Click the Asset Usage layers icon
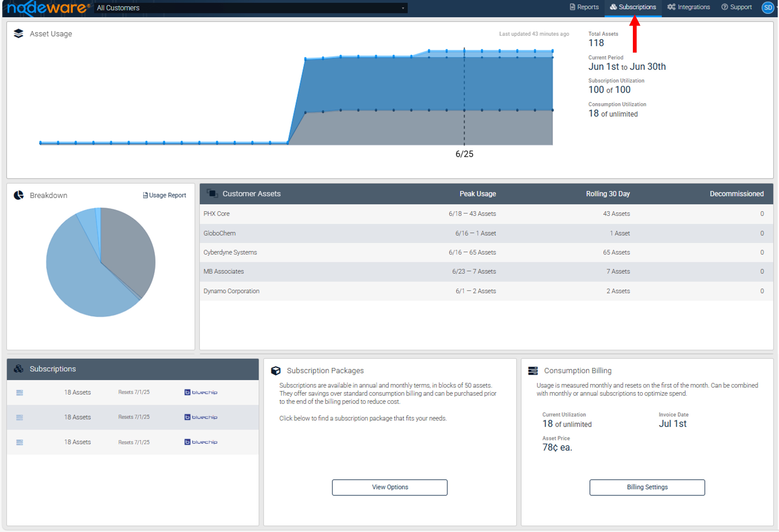The height and width of the screenshot is (532, 779). (19, 34)
